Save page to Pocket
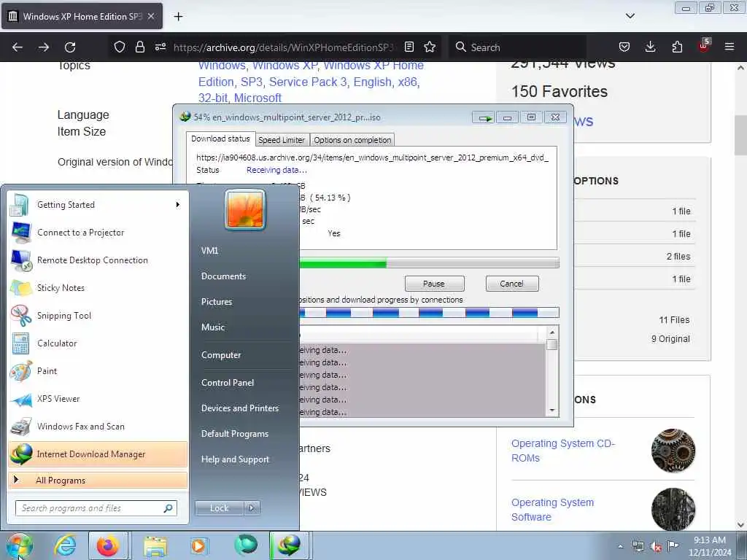The image size is (747, 560). click(x=624, y=47)
